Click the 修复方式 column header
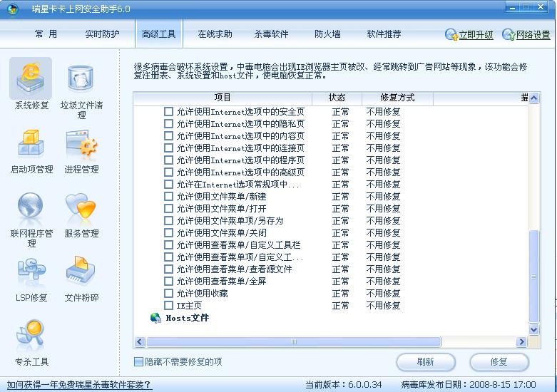Viewport: 557px width, 392px height. coord(397,98)
